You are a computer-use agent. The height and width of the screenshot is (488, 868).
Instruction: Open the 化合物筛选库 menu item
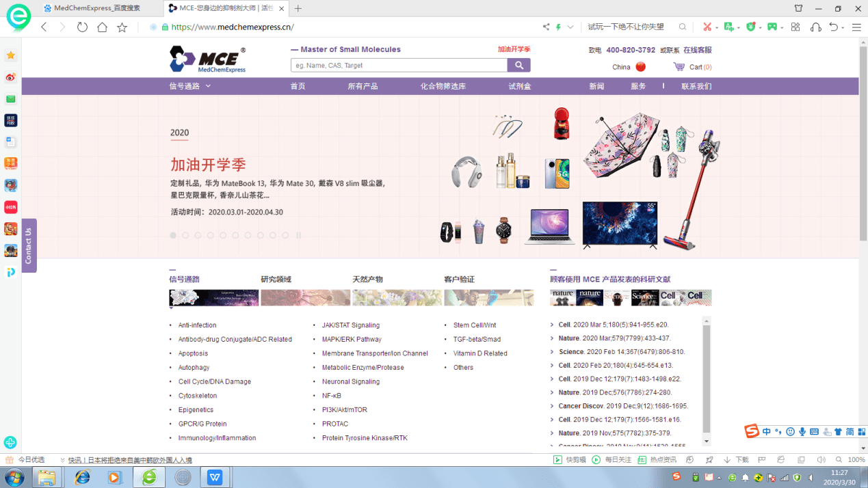[x=443, y=86]
